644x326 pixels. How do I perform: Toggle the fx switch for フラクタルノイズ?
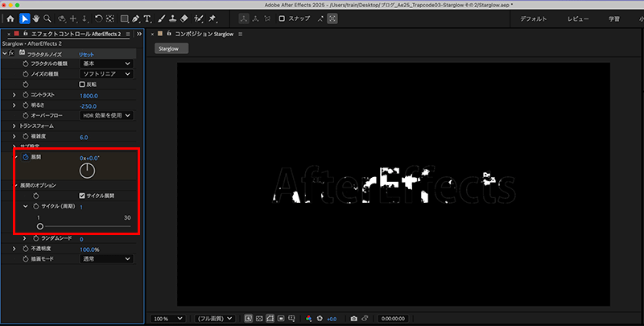click(x=11, y=53)
